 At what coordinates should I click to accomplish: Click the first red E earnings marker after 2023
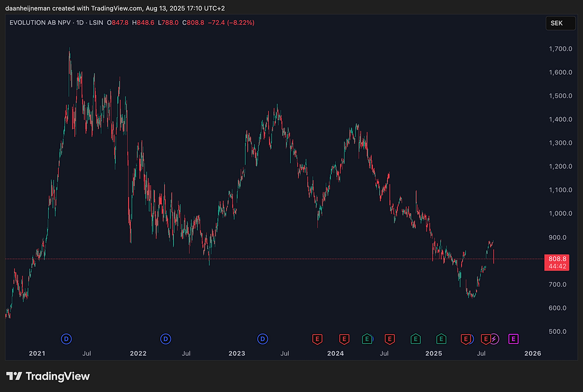317,339
